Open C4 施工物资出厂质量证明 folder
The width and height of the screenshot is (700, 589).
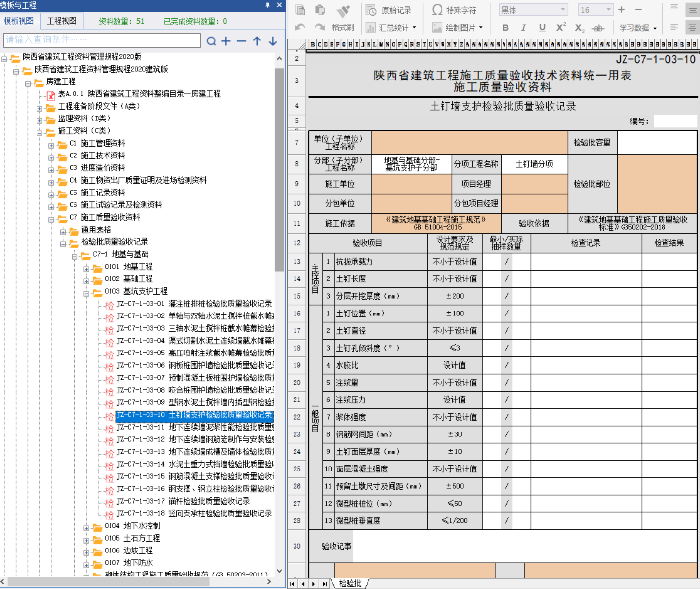click(138, 180)
